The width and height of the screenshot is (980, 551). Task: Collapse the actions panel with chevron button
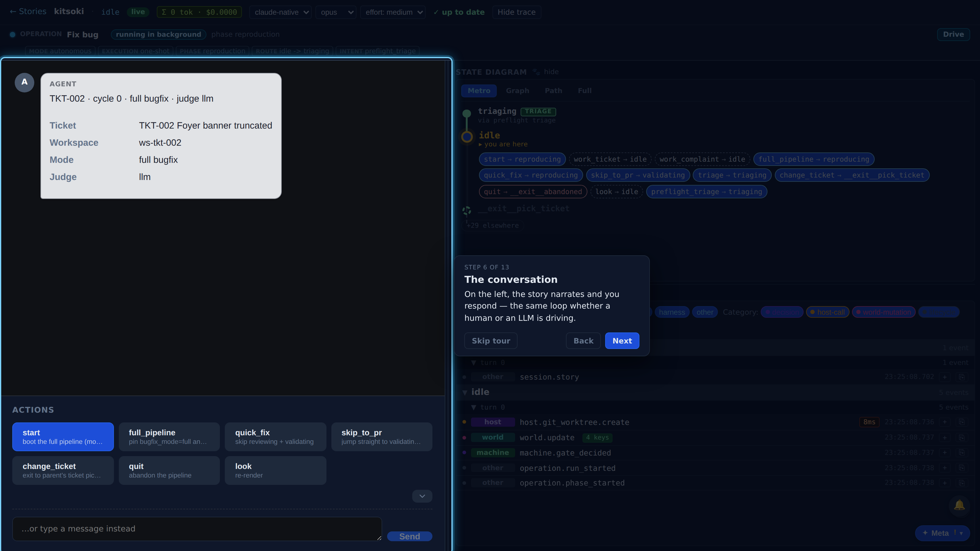(x=422, y=496)
